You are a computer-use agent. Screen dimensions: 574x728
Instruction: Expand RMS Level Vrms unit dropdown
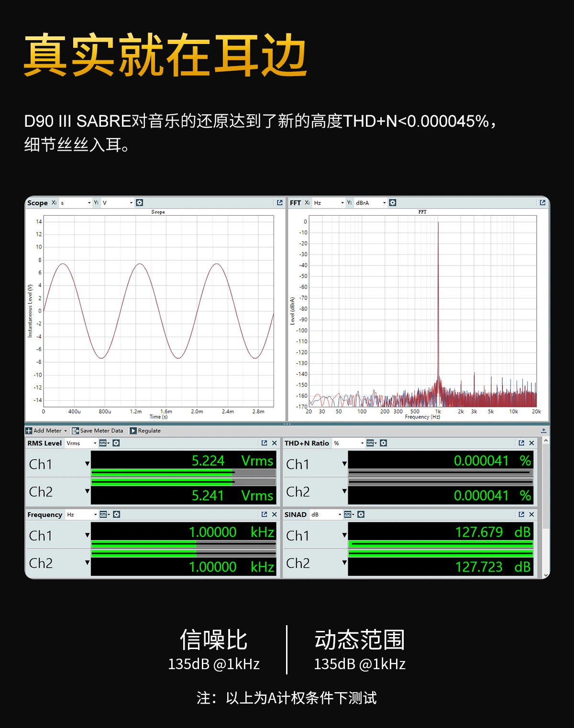(81, 443)
